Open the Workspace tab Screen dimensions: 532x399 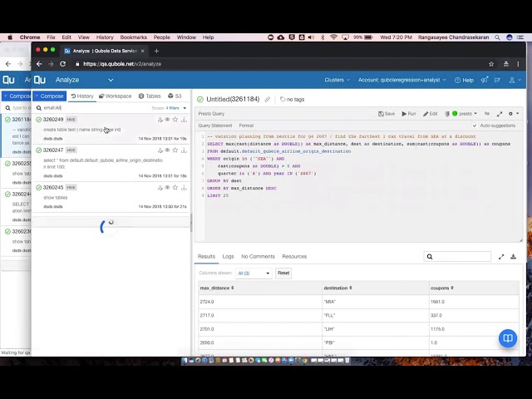point(115,96)
